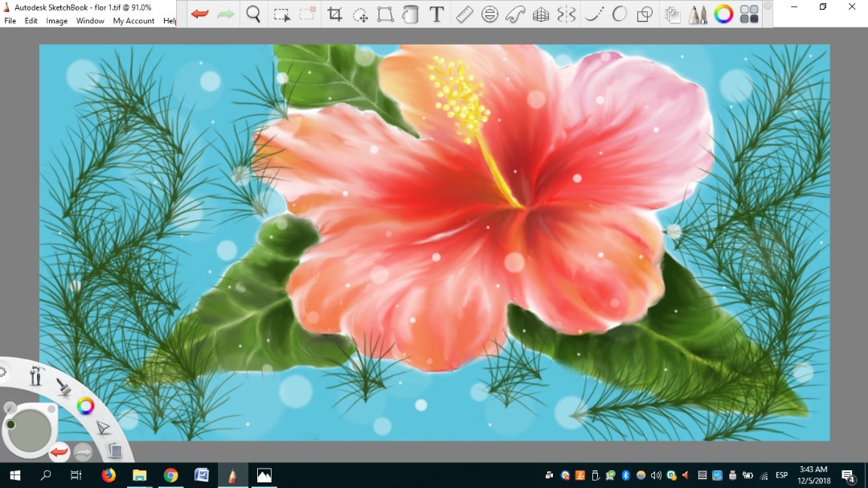Open the Color Editor wheel in the toolbar
This screenshot has width=868, height=488.
pos(723,14)
